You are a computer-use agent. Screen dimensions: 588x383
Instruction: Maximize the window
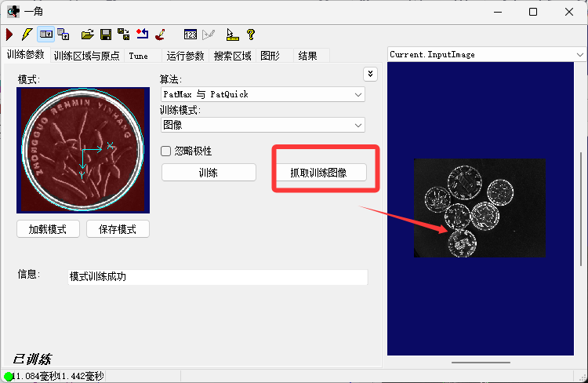(533, 12)
